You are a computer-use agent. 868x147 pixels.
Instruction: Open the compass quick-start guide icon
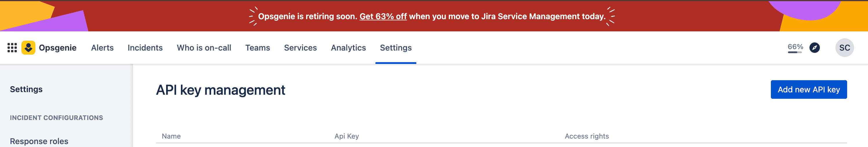pos(814,48)
